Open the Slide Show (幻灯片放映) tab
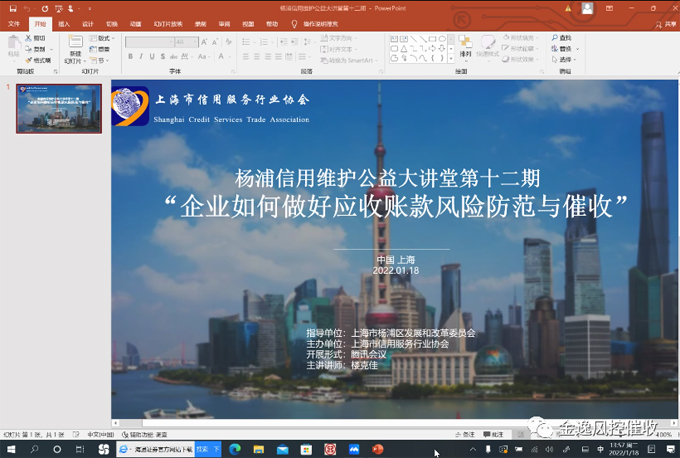This screenshot has height=458, width=680. pos(168,23)
